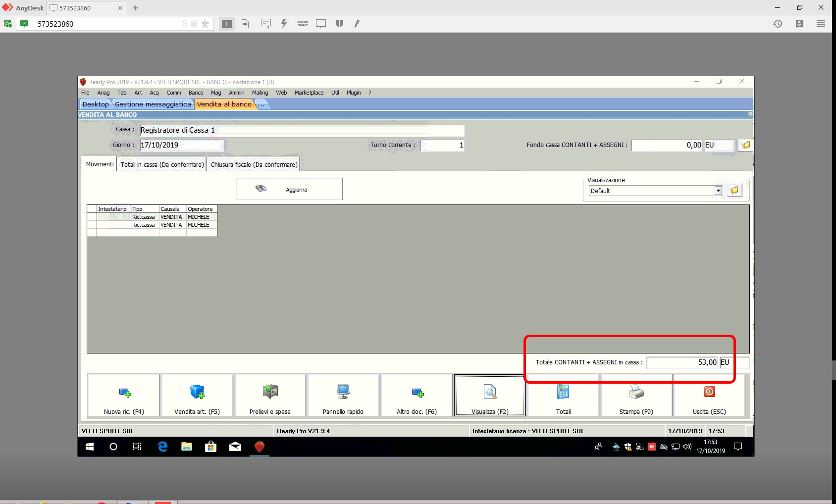836x504 pixels.
Task: Click Vendita art. (F5) button
Action: click(197, 396)
